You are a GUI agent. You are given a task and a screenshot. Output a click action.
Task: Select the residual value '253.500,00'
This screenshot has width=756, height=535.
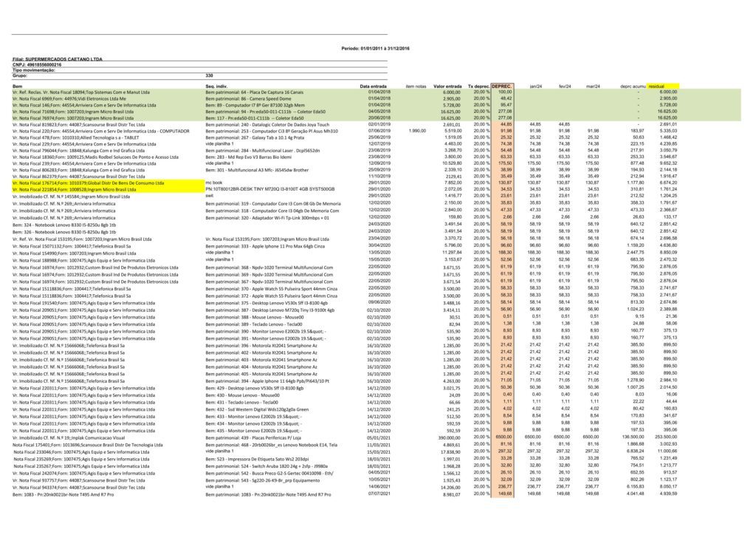665,437
